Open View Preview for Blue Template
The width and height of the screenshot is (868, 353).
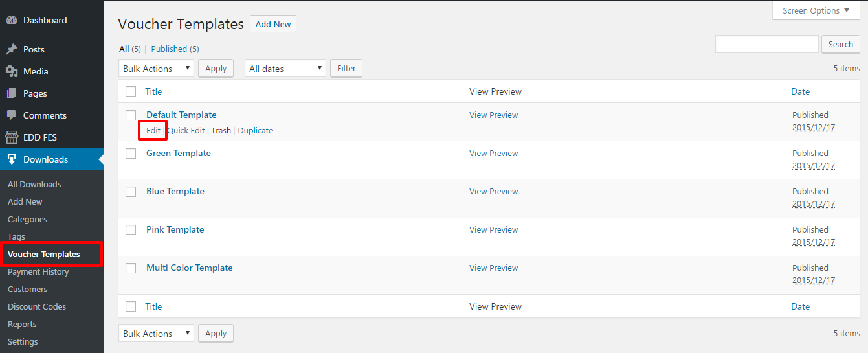click(x=493, y=192)
